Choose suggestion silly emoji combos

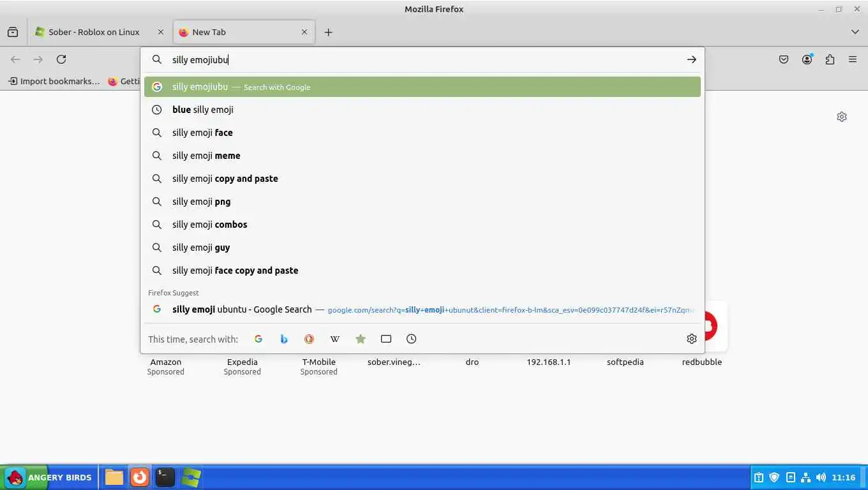tap(423, 225)
